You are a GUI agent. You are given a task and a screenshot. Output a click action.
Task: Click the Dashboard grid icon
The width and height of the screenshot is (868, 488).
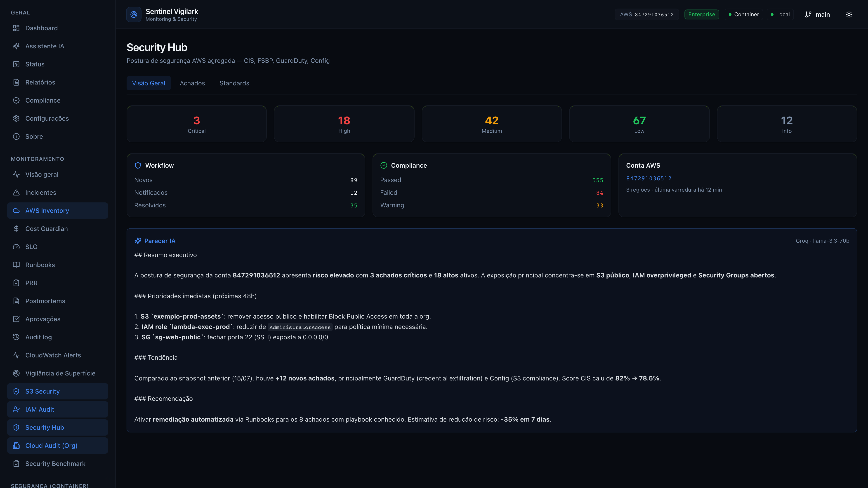(x=16, y=28)
